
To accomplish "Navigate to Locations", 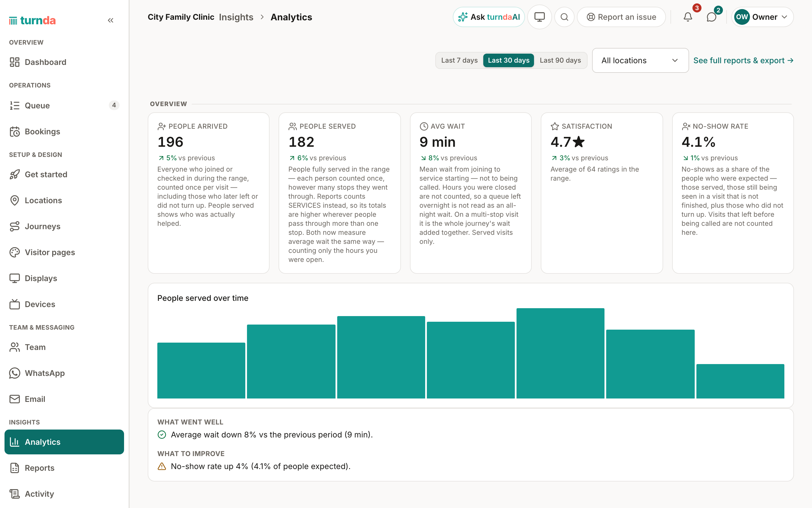I will click(64, 200).
